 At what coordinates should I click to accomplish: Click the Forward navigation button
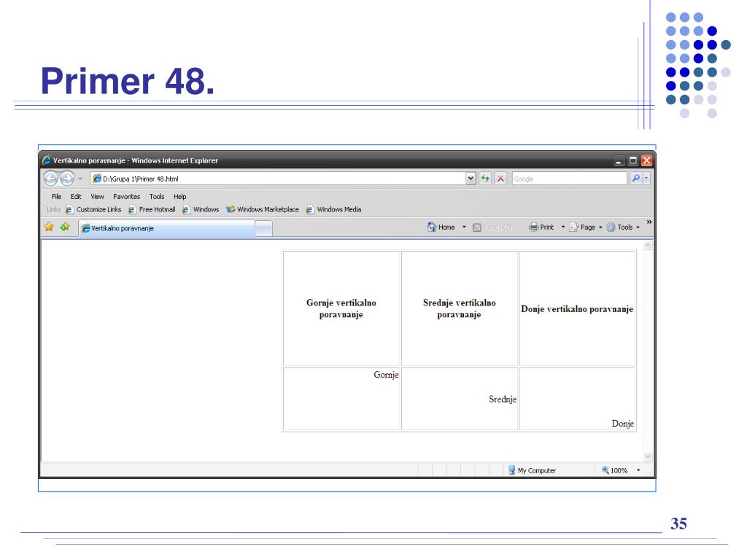pos(67,179)
